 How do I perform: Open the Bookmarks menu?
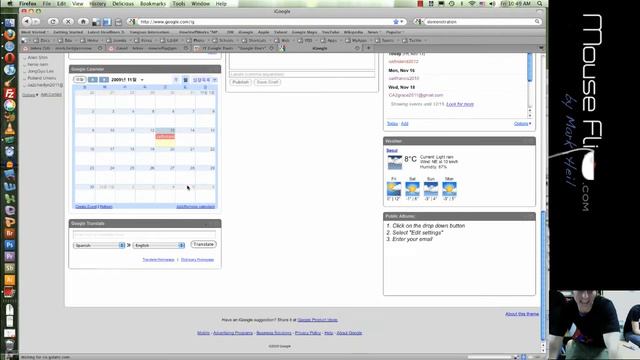[153, 4]
